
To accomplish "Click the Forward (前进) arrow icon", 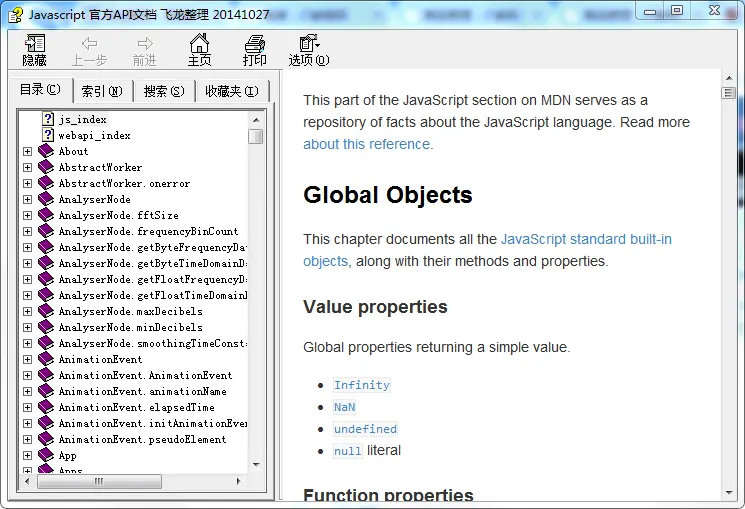I will (145, 44).
